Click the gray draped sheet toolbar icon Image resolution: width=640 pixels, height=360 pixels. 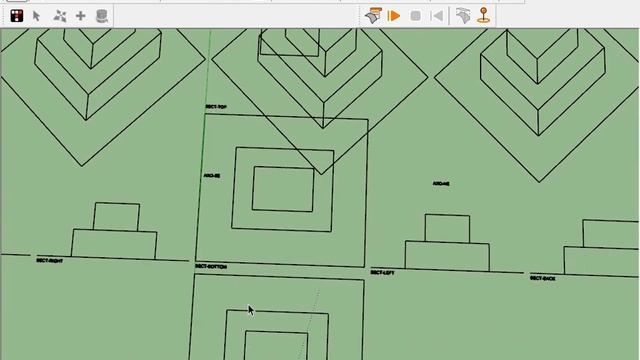click(463, 16)
